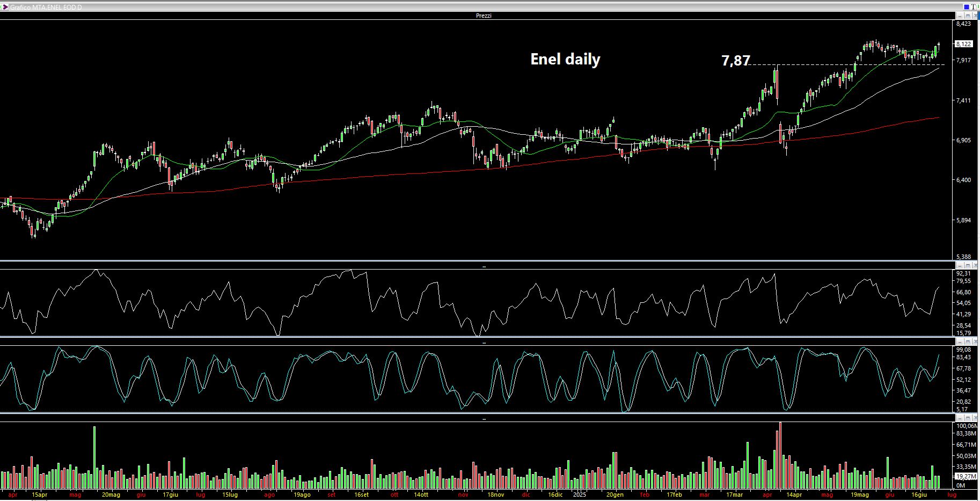The height and width of the screenshot is (501, 980).
Task: Click the 19,27M current volume value
Action: [x=966, y=476]
